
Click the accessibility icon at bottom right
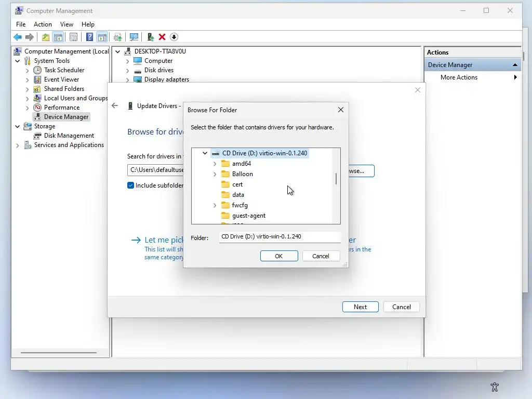pos(495,387)
